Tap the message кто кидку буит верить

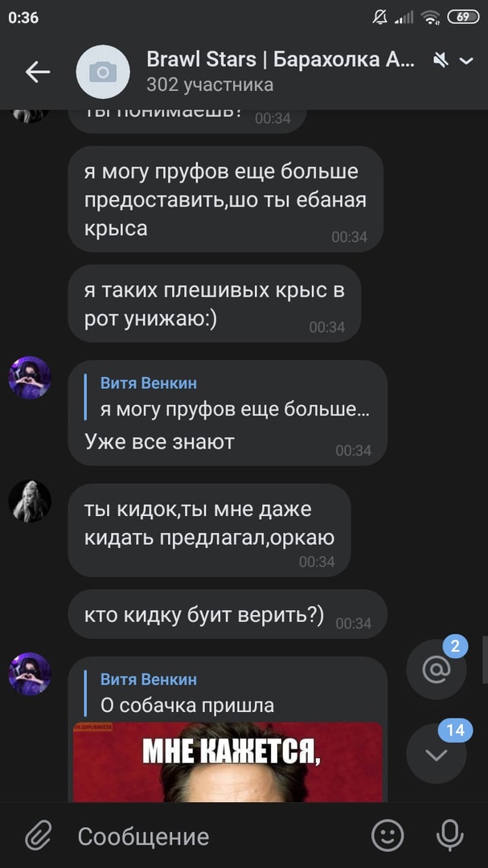pyautogui.click(x=227, y=614)
